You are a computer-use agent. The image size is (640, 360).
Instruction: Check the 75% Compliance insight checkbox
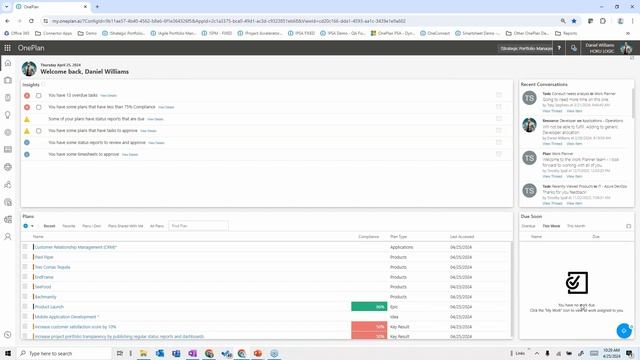(x=38, y=107)
